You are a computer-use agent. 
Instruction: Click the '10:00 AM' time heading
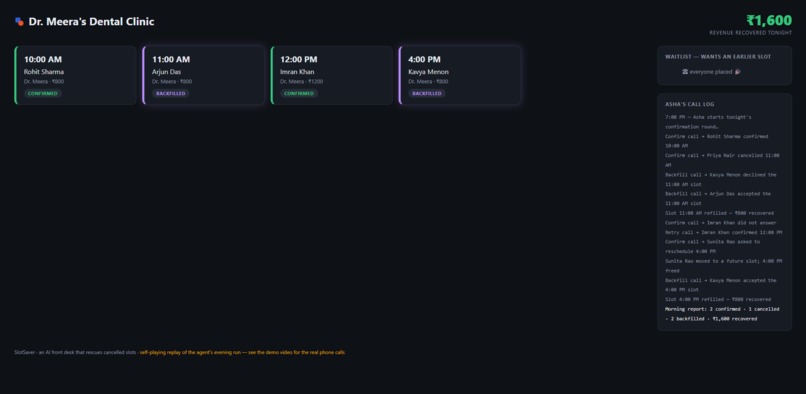point(43,60)
